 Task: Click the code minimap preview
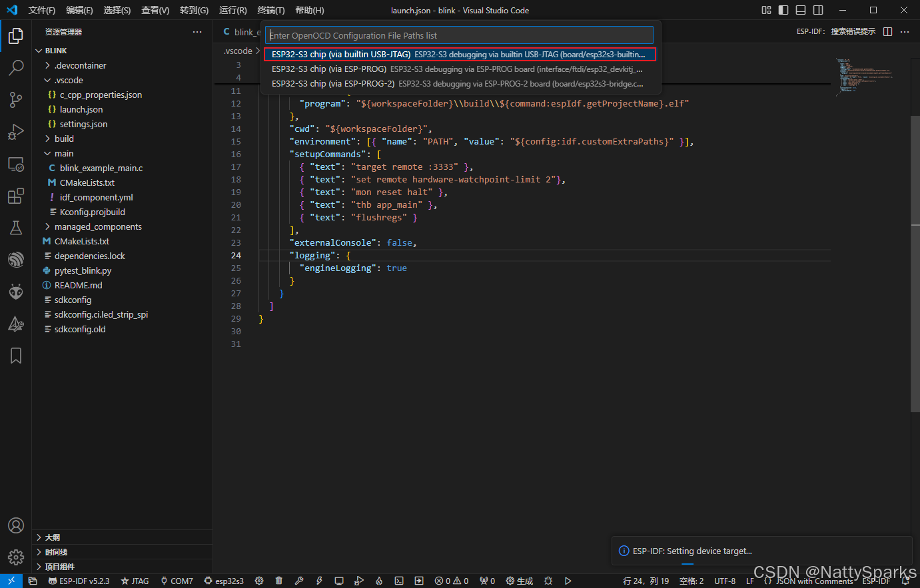(863, 77)
